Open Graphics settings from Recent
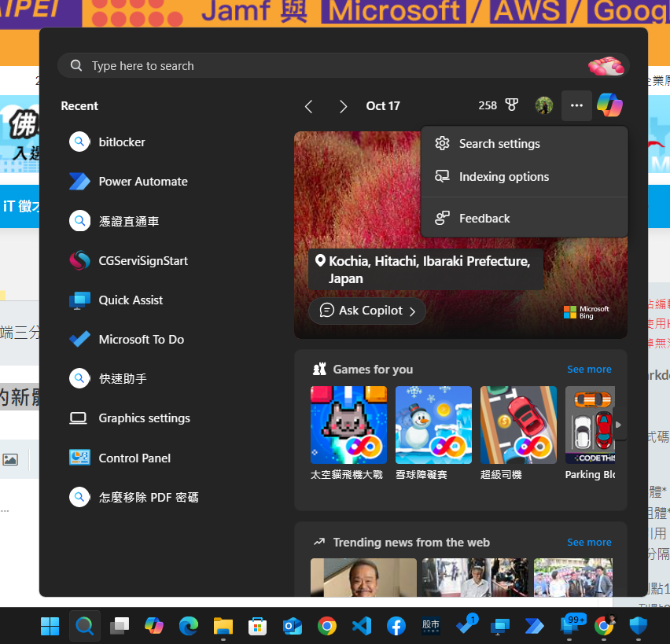This screenshot has height=644, width=670. pos(130,418)
